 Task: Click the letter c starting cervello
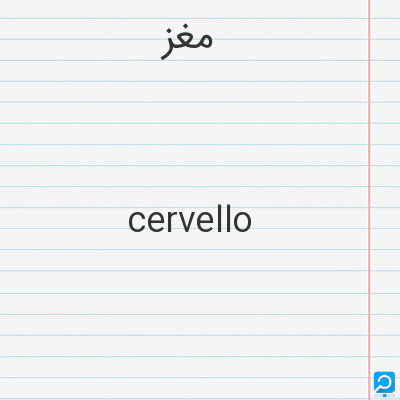(x=136, y=223)
